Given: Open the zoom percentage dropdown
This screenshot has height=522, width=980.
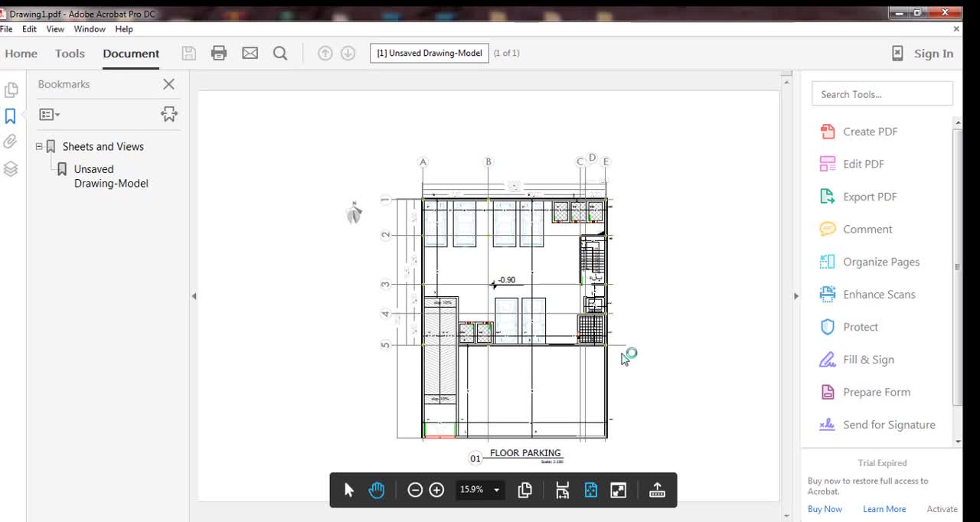Looking at the screenshot, I should click(x=496, y=490).
